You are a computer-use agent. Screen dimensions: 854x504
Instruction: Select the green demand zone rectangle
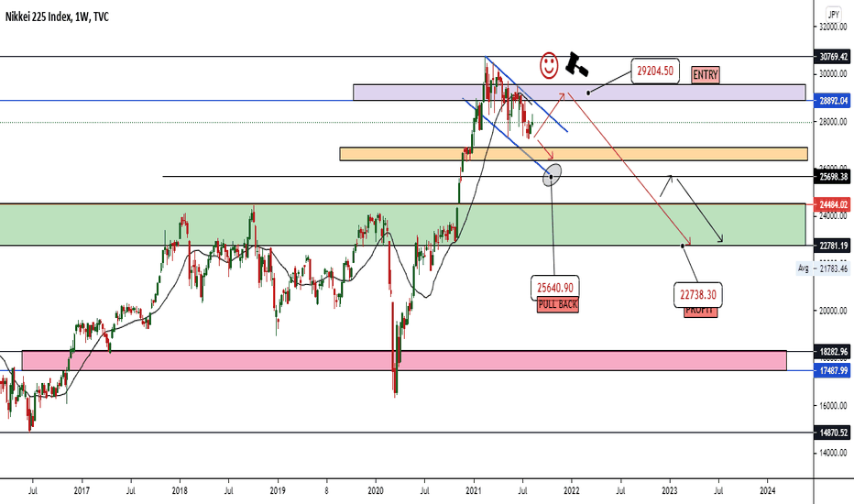click(402, 225)
